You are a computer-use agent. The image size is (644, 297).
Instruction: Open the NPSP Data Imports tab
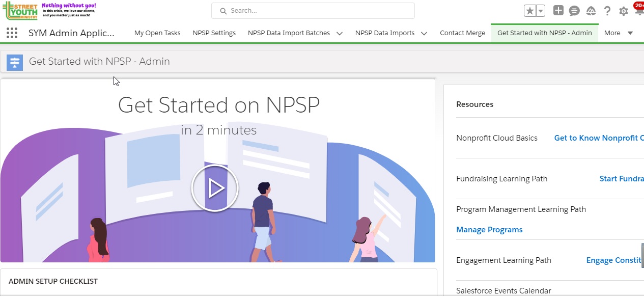pyautogui.click(x=385, y=33)
